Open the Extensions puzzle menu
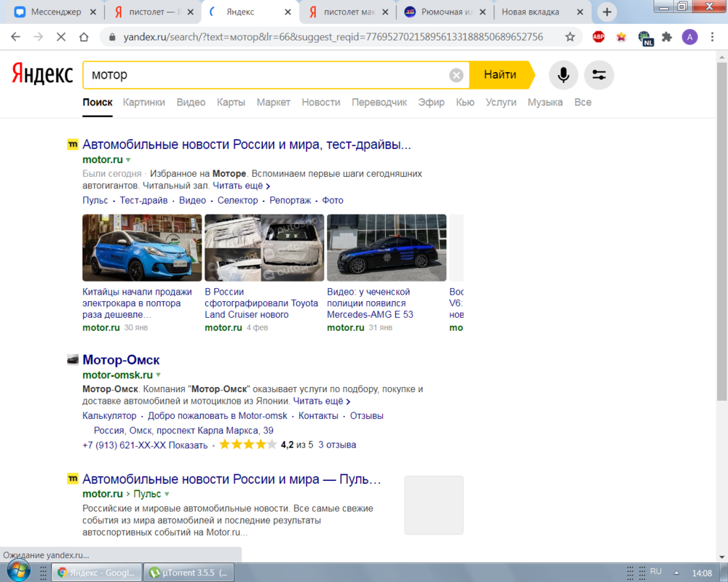This screenshot has width=728, height=582. [x=667, y=37]
